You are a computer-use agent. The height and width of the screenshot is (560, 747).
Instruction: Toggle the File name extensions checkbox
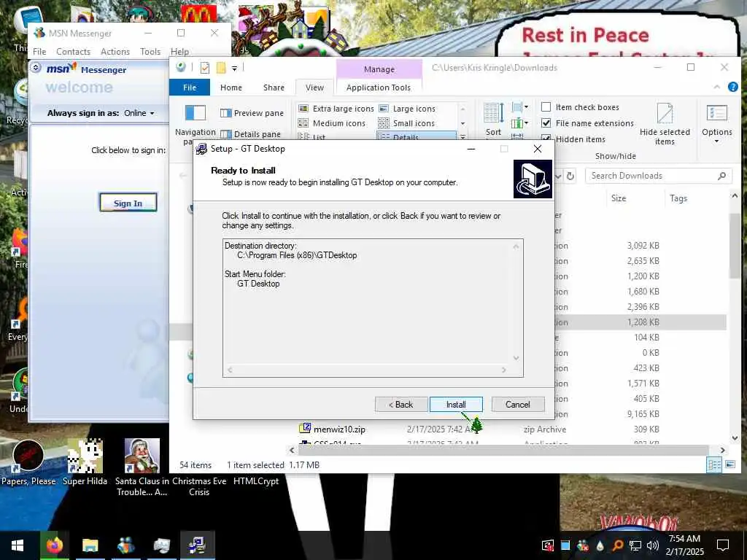tap(546, 122)
